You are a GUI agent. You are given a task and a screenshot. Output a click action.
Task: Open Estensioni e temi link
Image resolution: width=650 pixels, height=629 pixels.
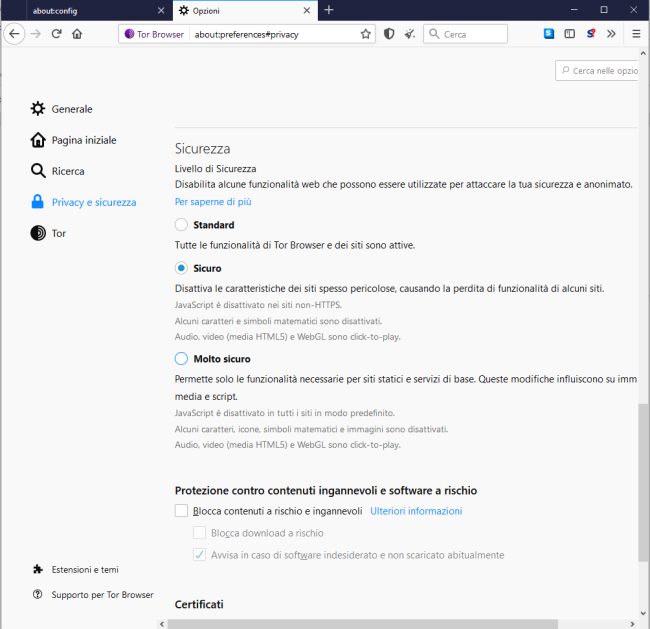point(75,569)
